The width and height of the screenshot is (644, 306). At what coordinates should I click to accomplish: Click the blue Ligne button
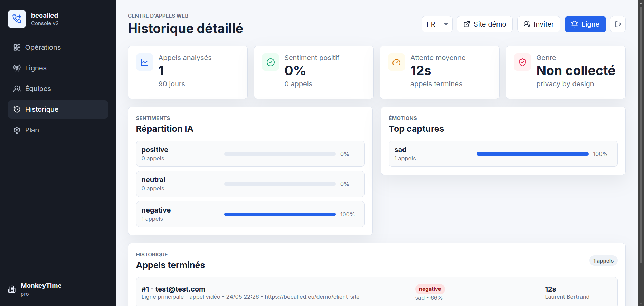pos(585,24)
